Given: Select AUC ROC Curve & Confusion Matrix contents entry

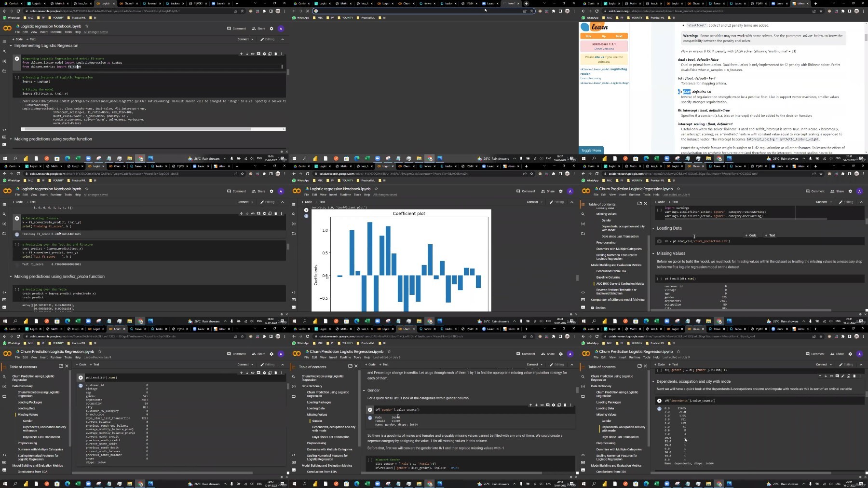Looking at the screenshot, I should tap(620, 284).
